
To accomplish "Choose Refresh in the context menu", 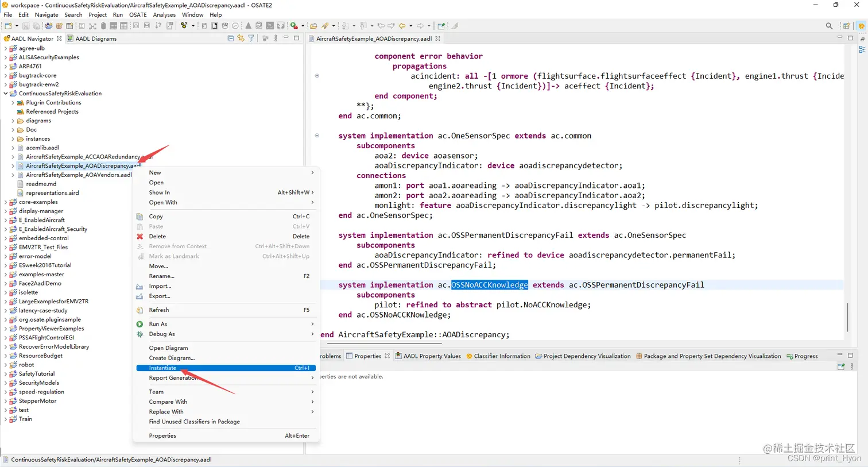I will coord(226,310).
